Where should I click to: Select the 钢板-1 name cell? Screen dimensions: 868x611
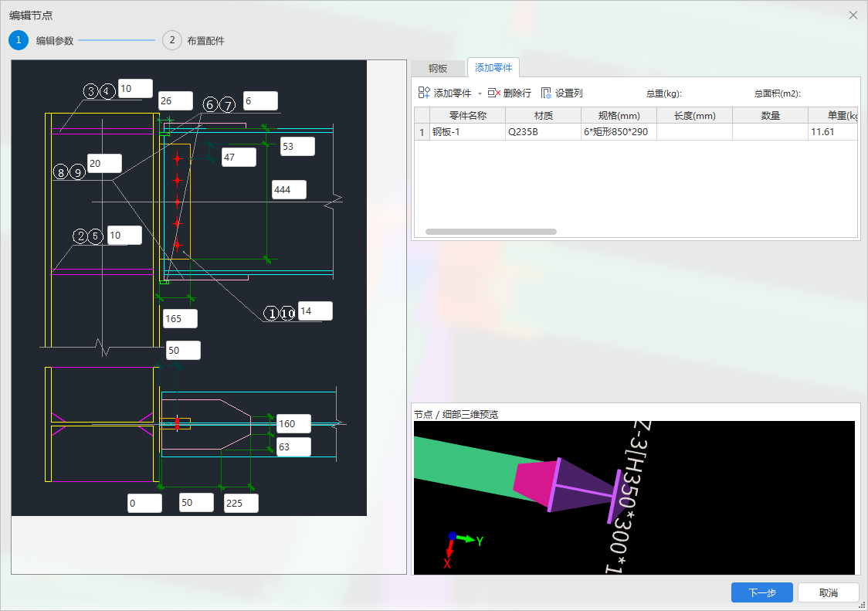(468, 132)
